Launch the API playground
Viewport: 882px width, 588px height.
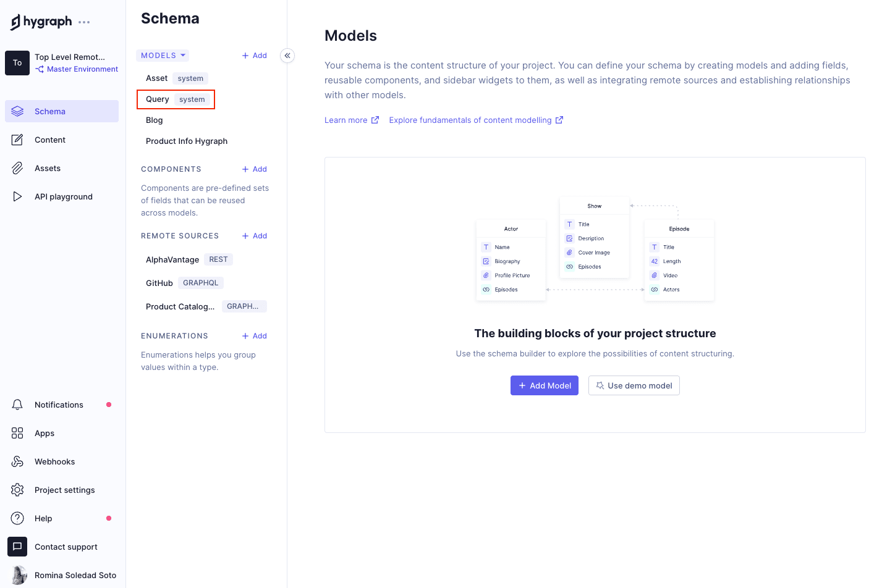click(x=63, y=196)
